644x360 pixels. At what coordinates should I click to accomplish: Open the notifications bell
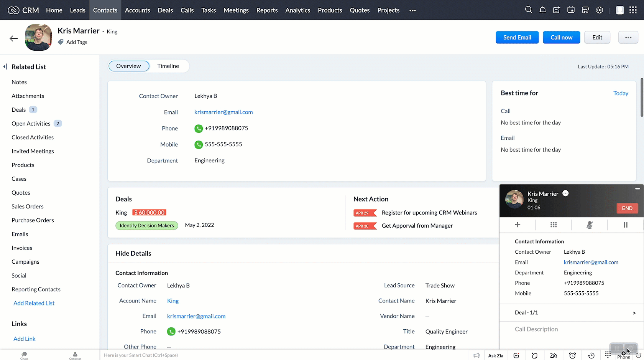click(542, 10)
